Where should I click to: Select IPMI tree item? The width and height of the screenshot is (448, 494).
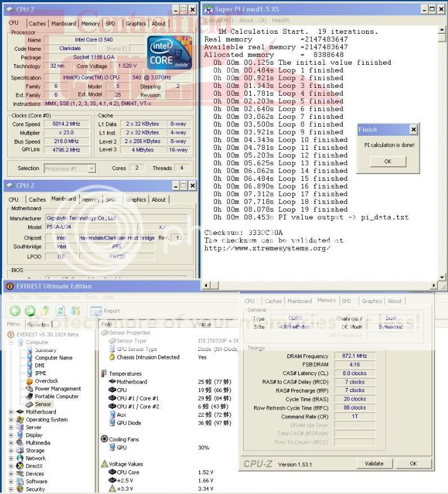41,373
